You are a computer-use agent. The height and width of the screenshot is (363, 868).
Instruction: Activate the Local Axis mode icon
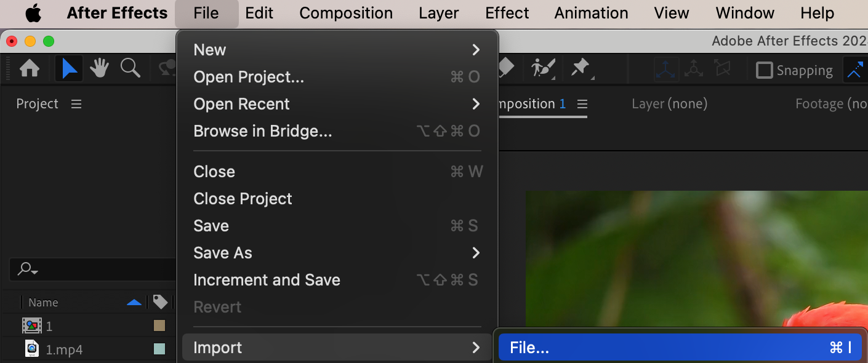click(666, 70)
